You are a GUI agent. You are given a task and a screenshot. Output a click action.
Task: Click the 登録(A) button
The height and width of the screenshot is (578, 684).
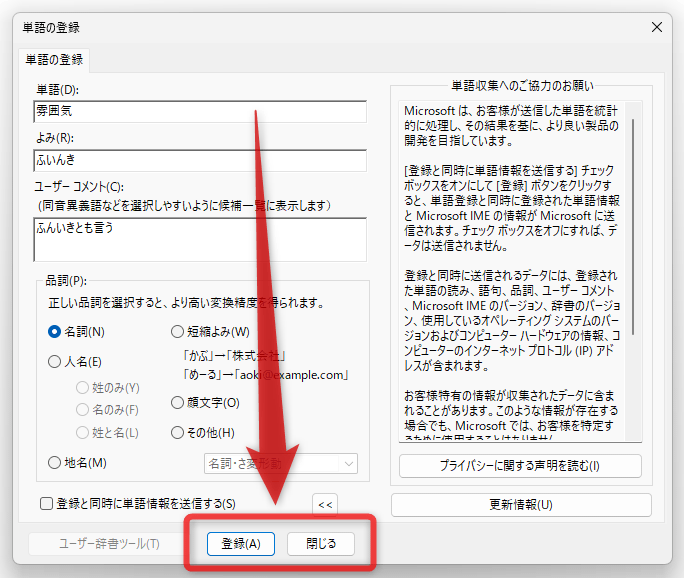[x=241, y=544]
